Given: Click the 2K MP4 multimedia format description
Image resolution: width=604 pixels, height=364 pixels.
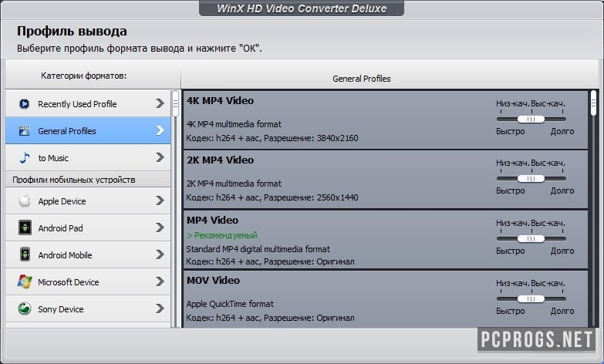Looking at the screenshot, I should pos(234,184).
